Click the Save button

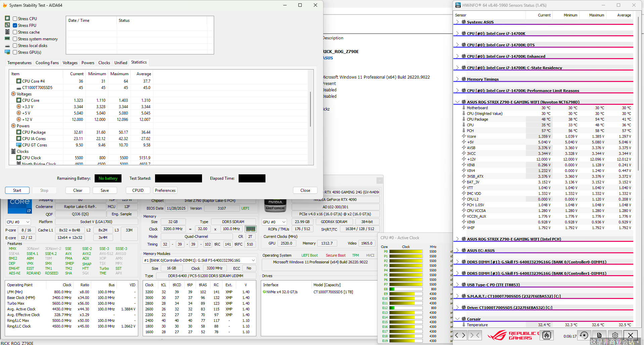point(105,190)
